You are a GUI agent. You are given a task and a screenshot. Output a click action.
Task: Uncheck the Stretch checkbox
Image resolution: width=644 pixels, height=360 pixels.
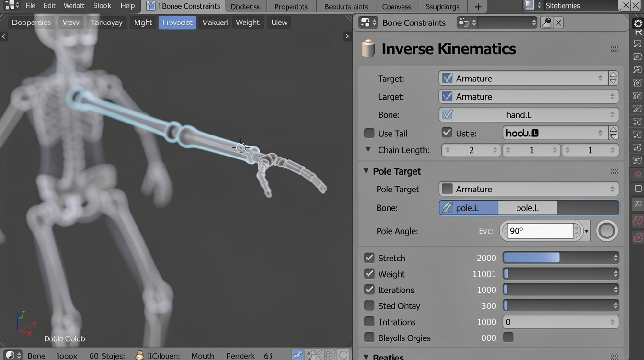pos(369,258)
